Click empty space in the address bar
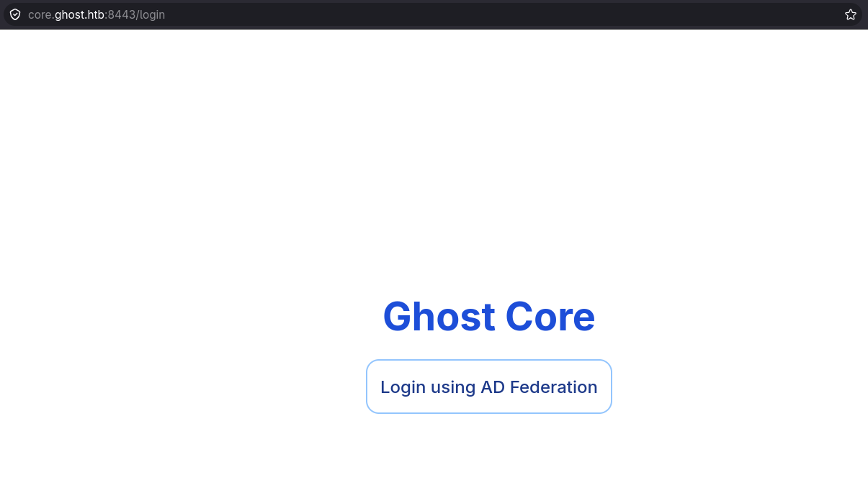The image size is (868, 483). (x=504, y=14)
